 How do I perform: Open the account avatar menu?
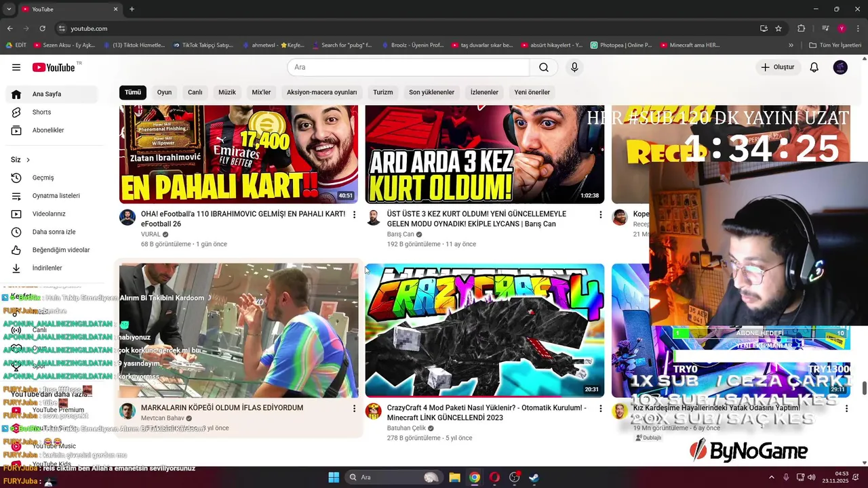(x=840, y=67)
